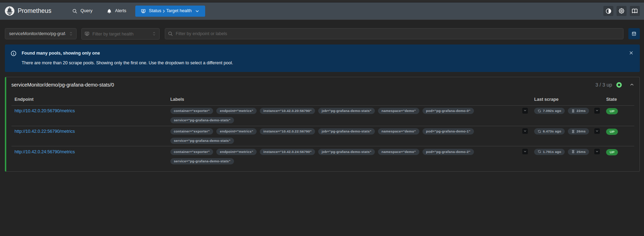
Task: Click the 25ms scrape duration badge
Action: click(578, 152)
